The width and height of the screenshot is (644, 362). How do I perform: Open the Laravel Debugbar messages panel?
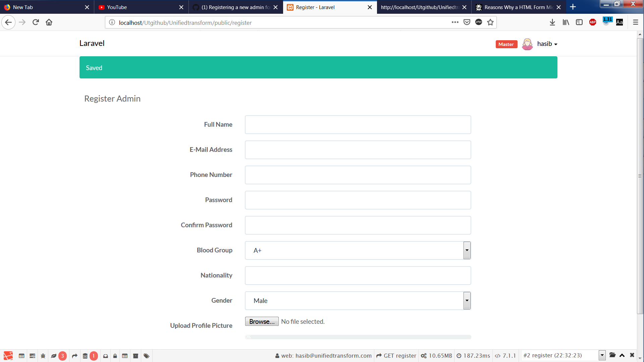click(21, 356)
